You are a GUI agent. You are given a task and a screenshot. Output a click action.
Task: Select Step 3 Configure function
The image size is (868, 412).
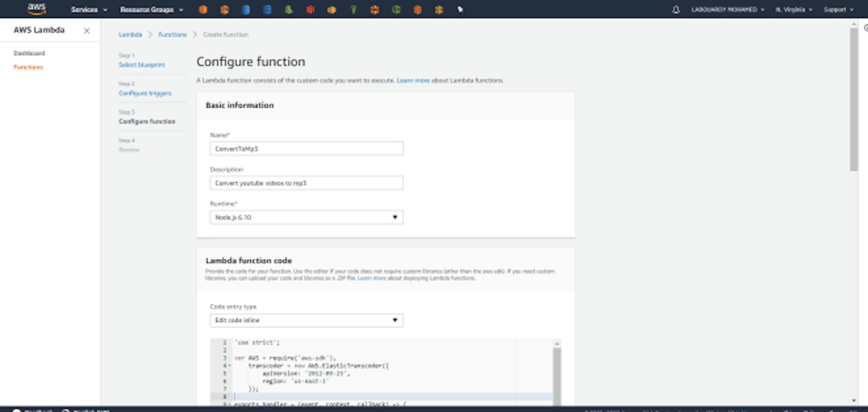[x=147, y=121]
